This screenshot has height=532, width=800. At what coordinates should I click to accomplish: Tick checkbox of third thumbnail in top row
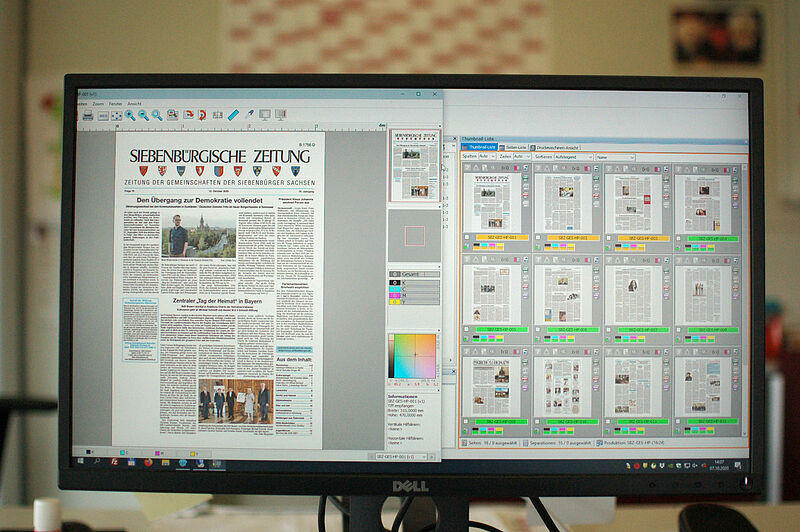point(608,238)
